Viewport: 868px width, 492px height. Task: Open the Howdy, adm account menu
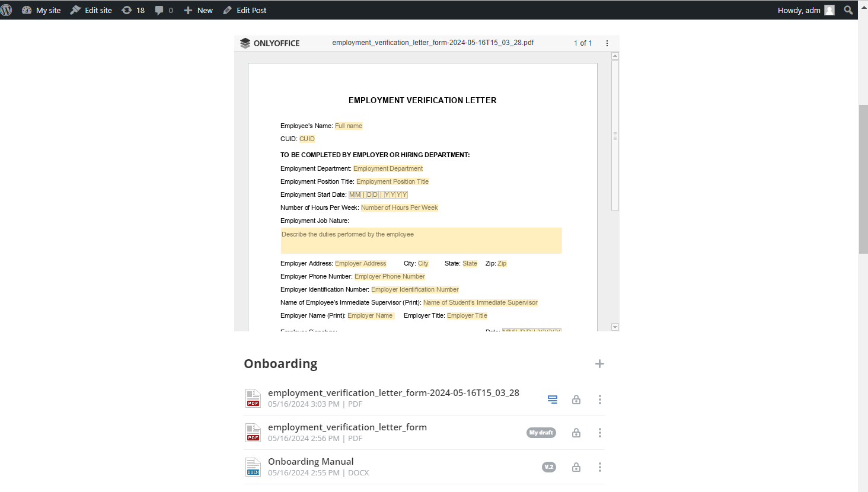806,10
